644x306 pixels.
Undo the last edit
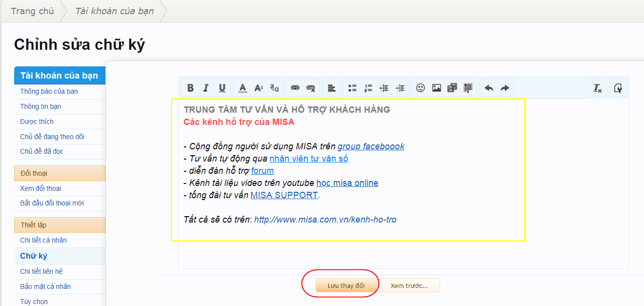pos(489,88)
